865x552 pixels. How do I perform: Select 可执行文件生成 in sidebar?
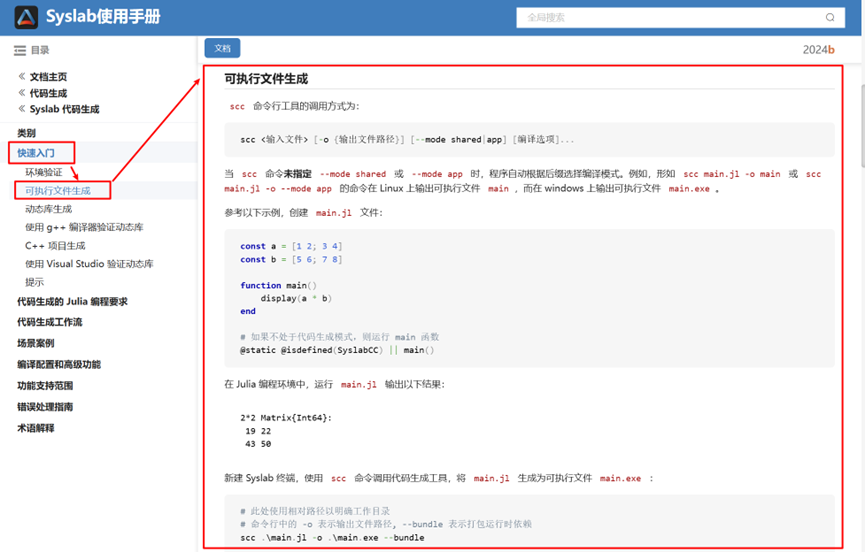click(58, 191)
